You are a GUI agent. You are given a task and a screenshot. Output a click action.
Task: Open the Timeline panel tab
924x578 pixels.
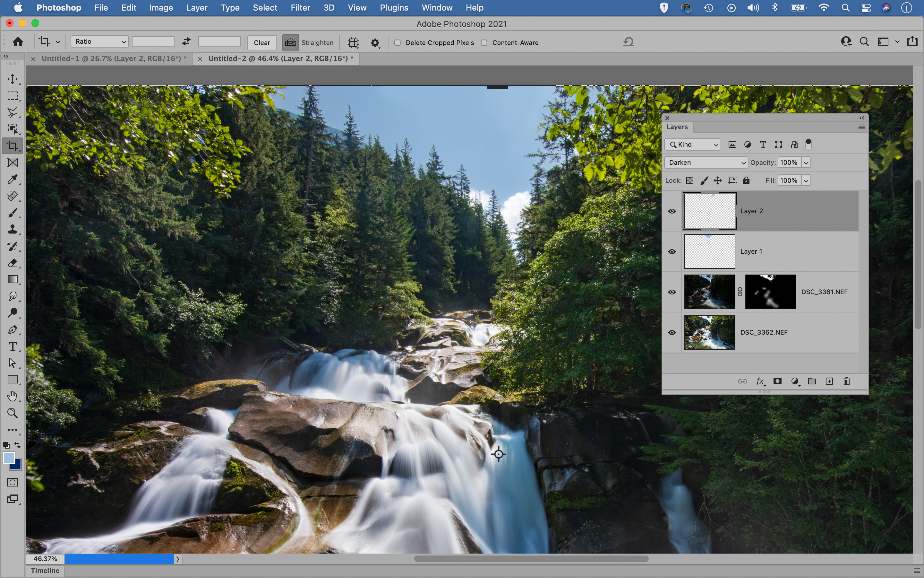tap(45, 571)
